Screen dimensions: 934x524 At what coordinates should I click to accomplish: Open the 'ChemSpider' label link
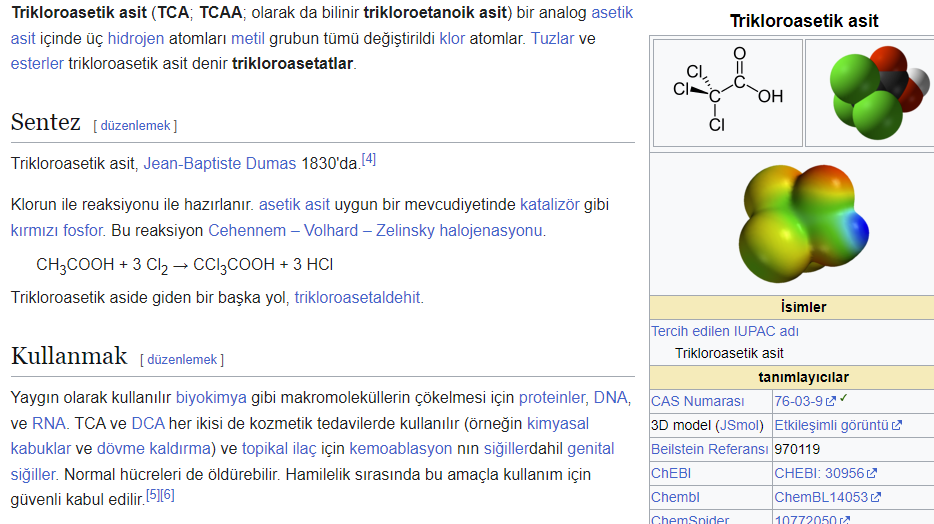coord(690,519)
